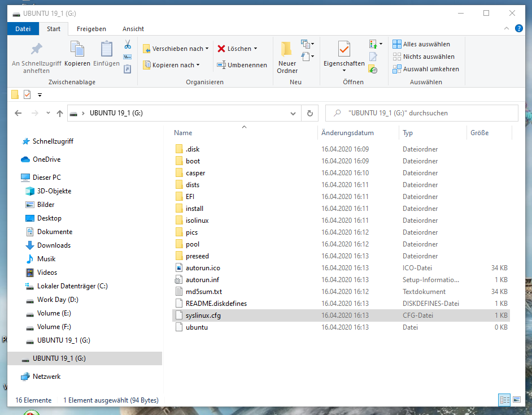Click the Einfügen clipboard icon
This screenshot has width=532, height=415.
(x=107, y=49)
